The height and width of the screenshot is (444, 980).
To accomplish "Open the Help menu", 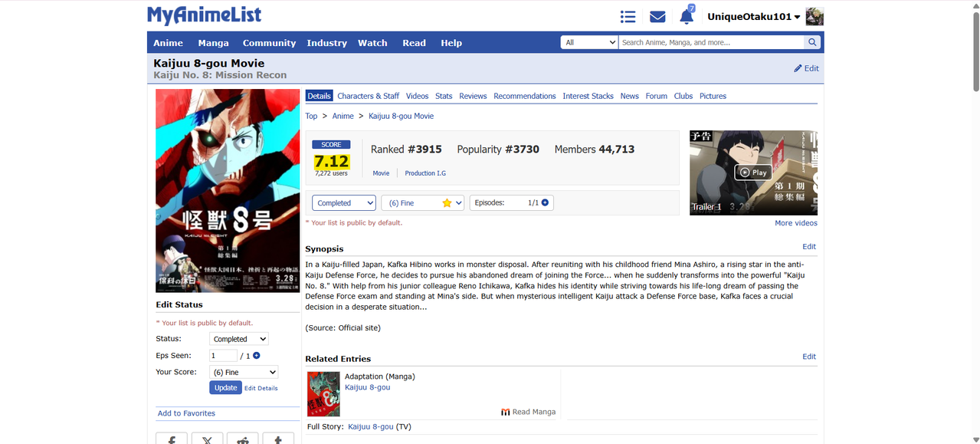I will click(451, 43).
